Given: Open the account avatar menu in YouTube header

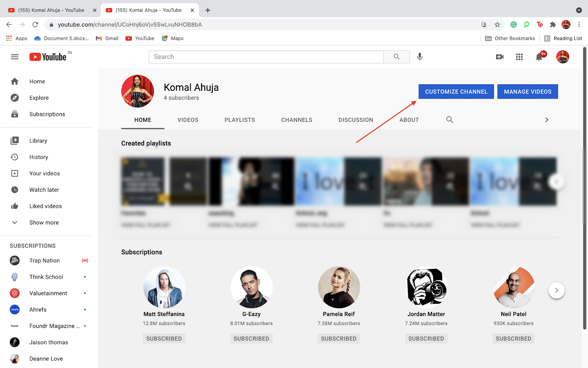Looking at the screenshot, I should pyautogui.click(x=562, y=57).
